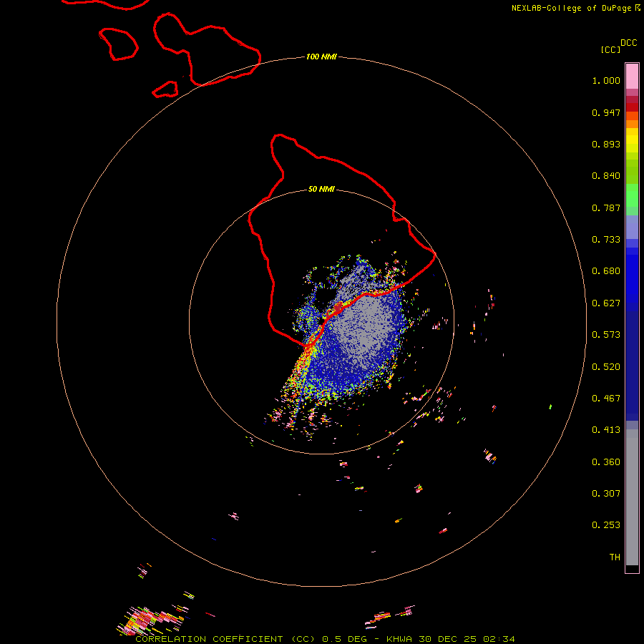Image resolution: width=644 pixels, height=644 pixels.
Task: Select the 0.467 legend value
Action: (606, 399)
